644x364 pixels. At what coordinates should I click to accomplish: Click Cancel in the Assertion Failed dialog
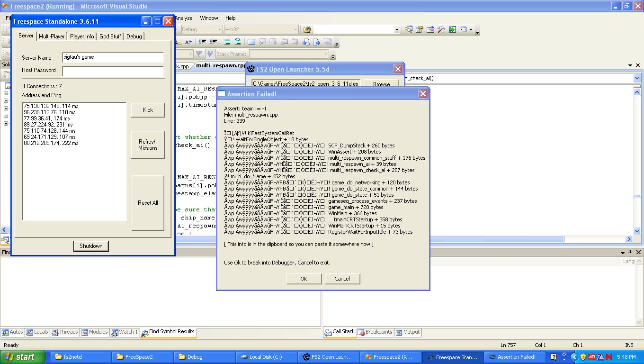pyautogui.click(x=342, y=279)
